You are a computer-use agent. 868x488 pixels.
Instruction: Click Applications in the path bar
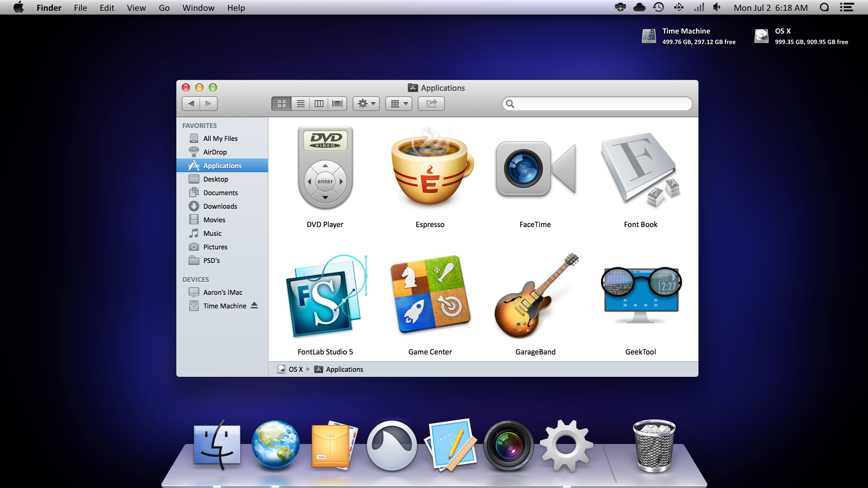[339, 369]
